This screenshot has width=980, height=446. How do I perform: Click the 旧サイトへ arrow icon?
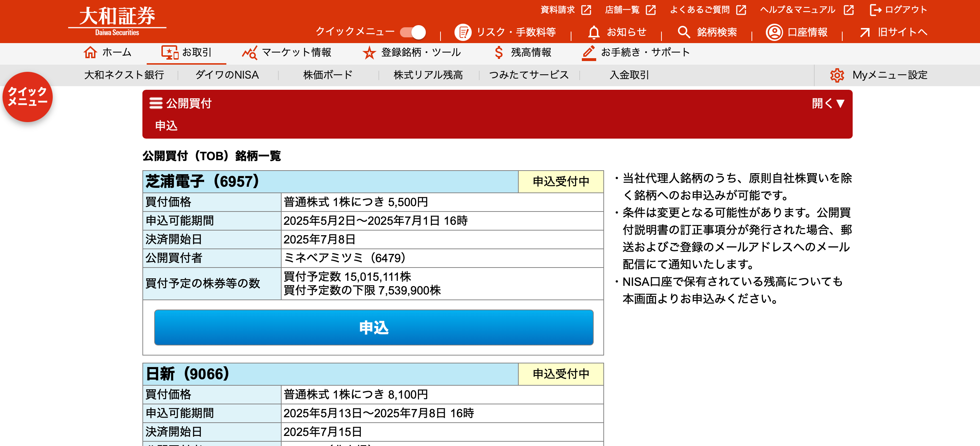click(x=865, y=32)
